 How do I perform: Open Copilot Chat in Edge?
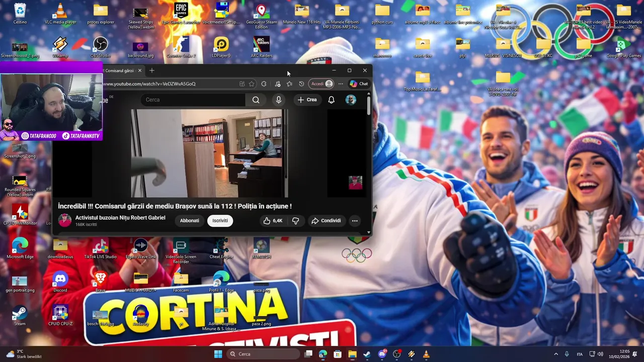click(x=359, y=84)
